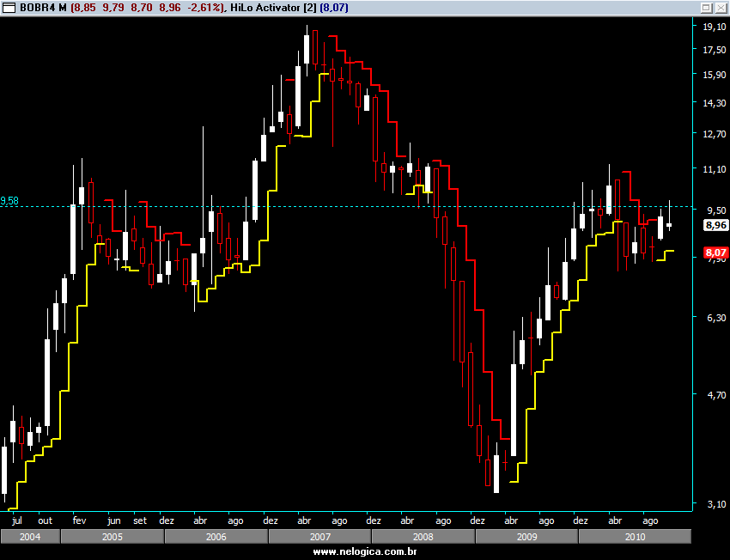Click the HiLo Activator [2] indicator label
This screenshot has height=560, width=730.
tap(273, 8)
